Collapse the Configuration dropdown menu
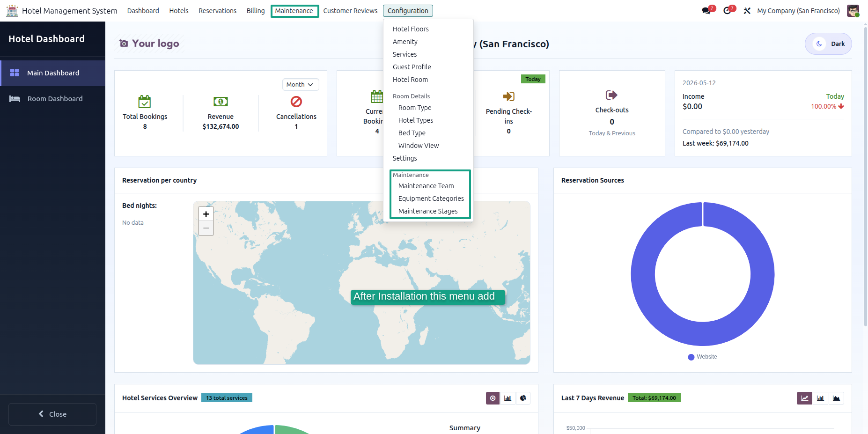Viewport: 868px width, 434px height. pos(408,11)
